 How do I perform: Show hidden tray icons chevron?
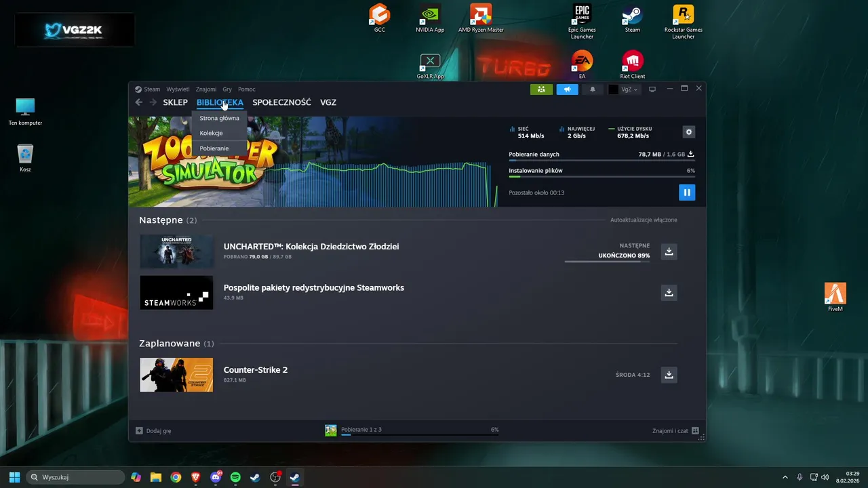pos(785,477)
